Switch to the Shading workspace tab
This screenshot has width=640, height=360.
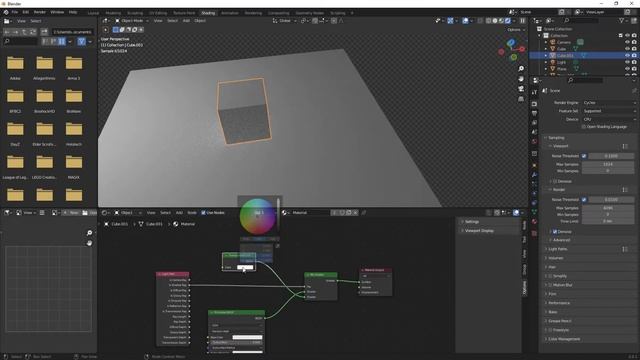click(208, 13)
